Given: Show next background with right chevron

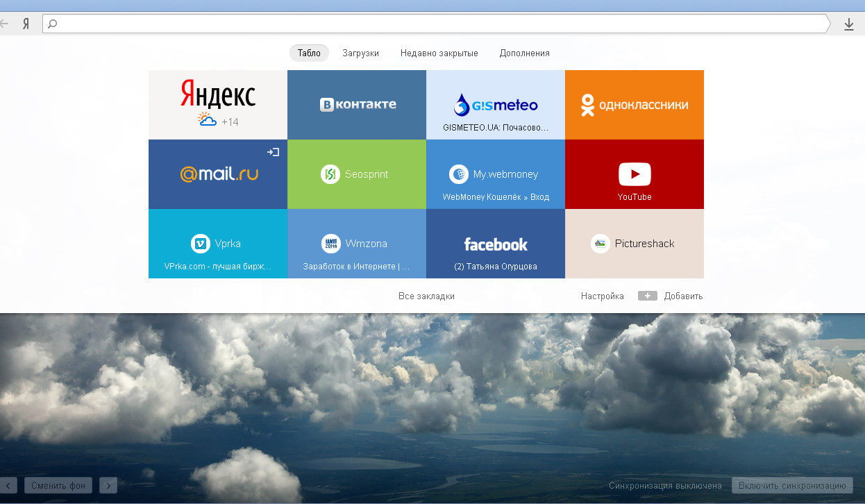Looking at the screenshot, I should pos(108,485).
